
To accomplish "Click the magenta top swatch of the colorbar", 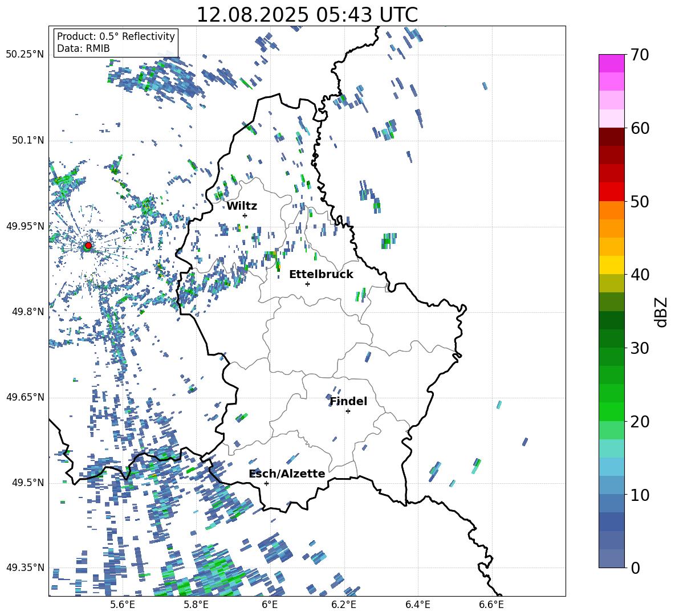I will (x=612, y=64).
